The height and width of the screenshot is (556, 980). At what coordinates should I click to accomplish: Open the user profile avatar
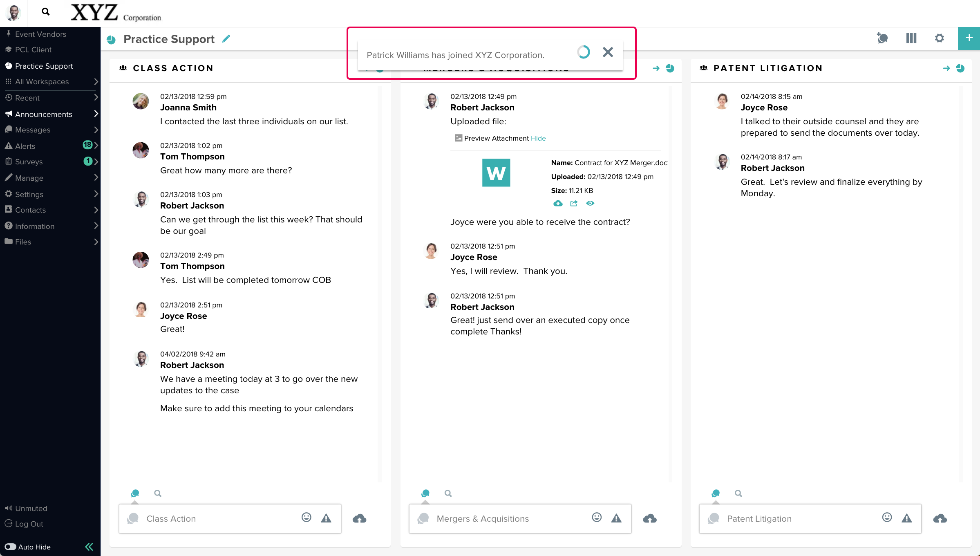pyautogui.click(x=14, y=13)
